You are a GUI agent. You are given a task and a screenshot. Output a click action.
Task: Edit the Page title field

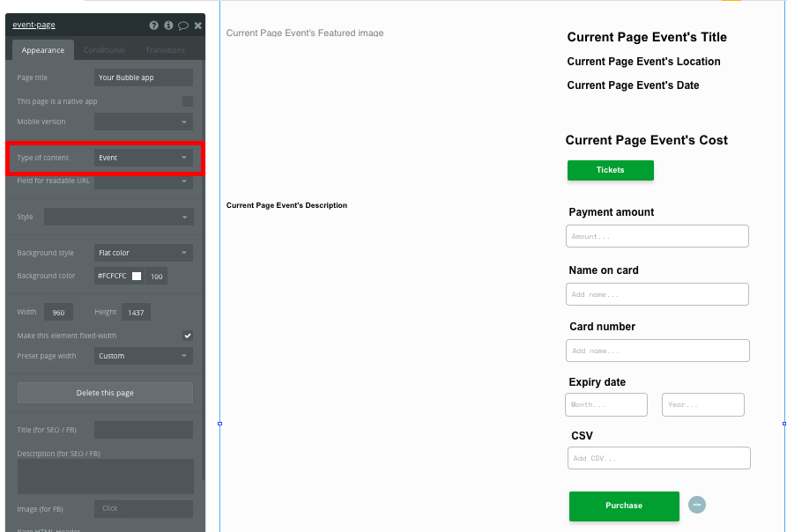pyautogui.click(x=144, y=78)
